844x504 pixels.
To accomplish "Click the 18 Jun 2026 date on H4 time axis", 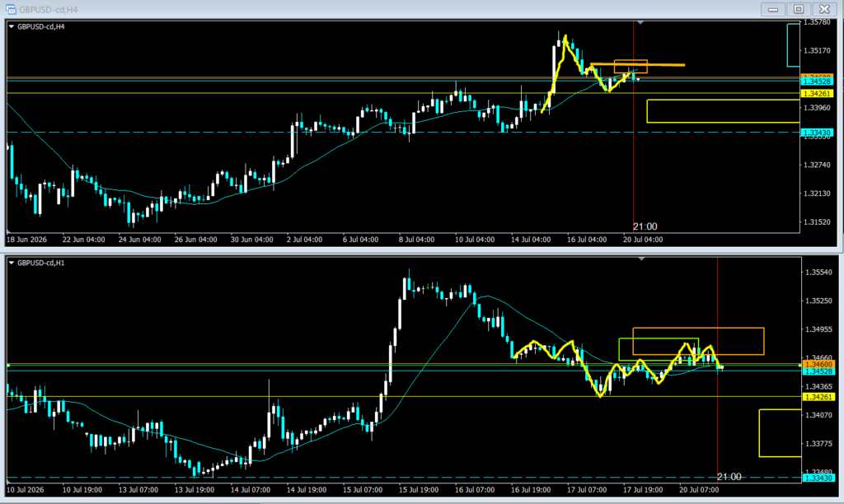I will pos(26,240).
